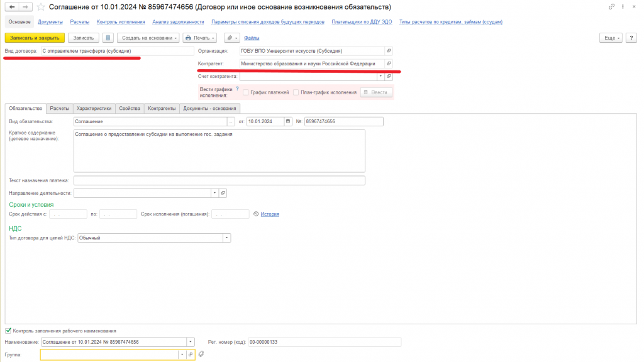Open the vertical three-dots window menu
The image size is (644, 362).
click(x=623, y=6)
